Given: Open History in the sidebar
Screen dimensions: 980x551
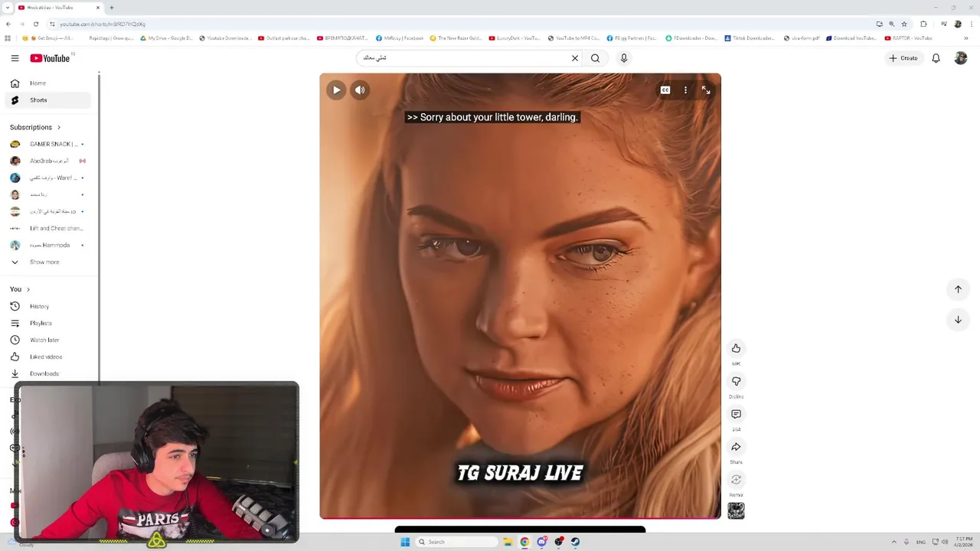Looking at the screenshot, I should click(x=47, y=306).
